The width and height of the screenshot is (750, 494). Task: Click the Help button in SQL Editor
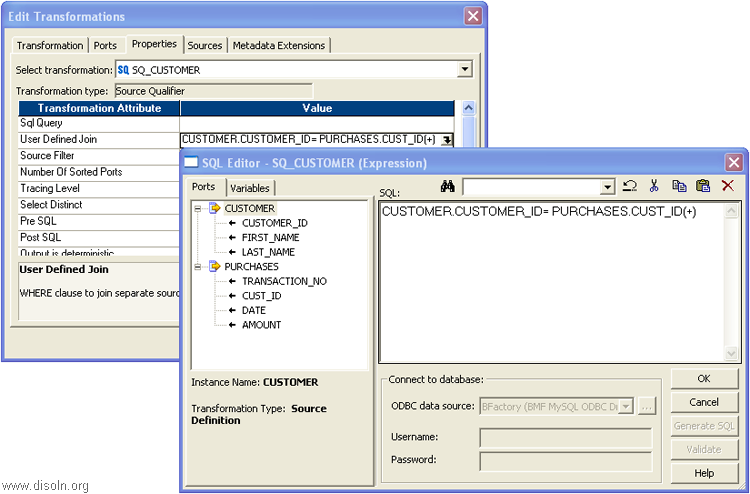pyautogui.click(x=704, y=473)
